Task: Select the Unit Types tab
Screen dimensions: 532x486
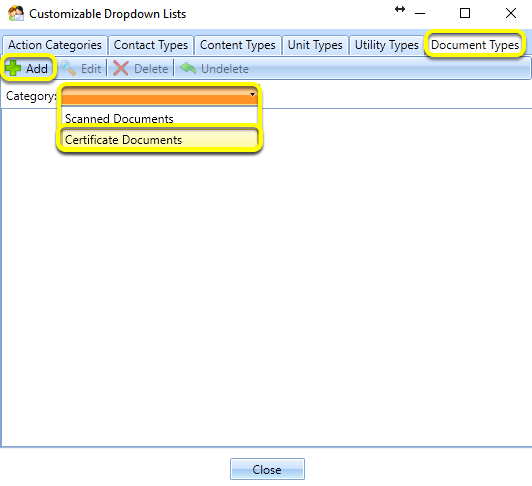Action: pos(315,45)
